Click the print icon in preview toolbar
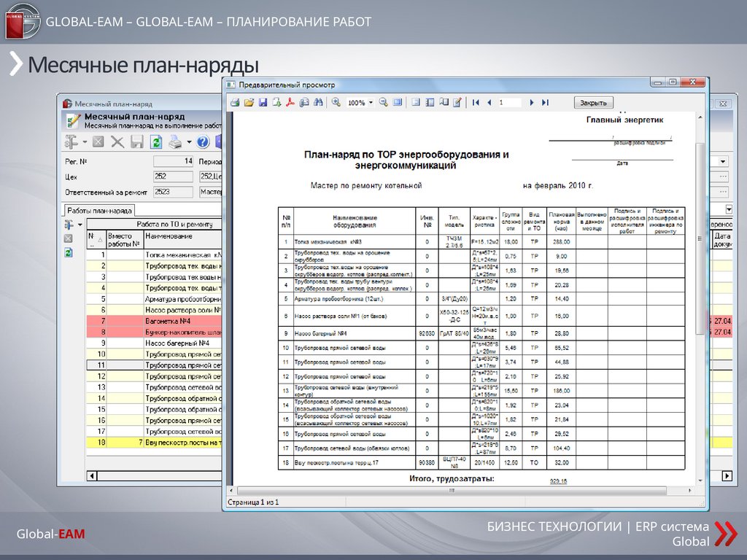Screen dimensions: 747x560 (235, 103)
